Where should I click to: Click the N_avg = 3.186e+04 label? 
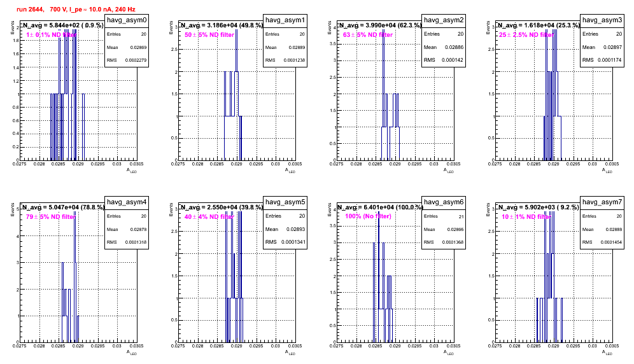click(221, 25)
